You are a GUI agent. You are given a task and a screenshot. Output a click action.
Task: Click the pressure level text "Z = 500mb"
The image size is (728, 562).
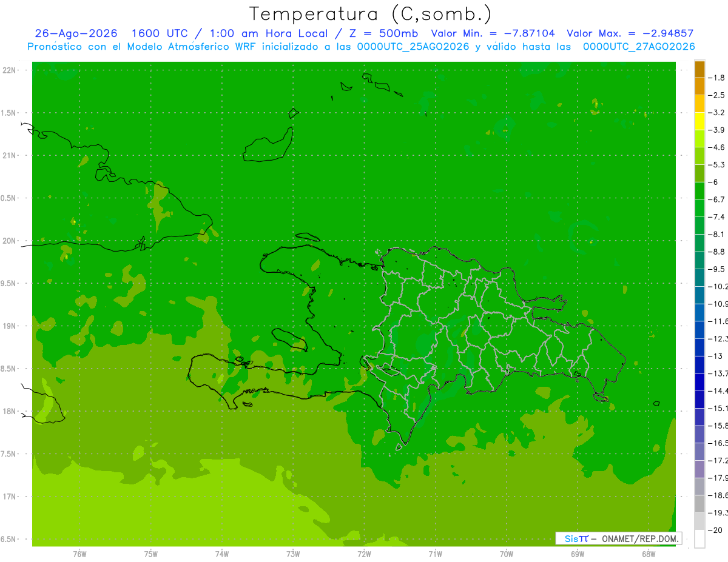380,33
